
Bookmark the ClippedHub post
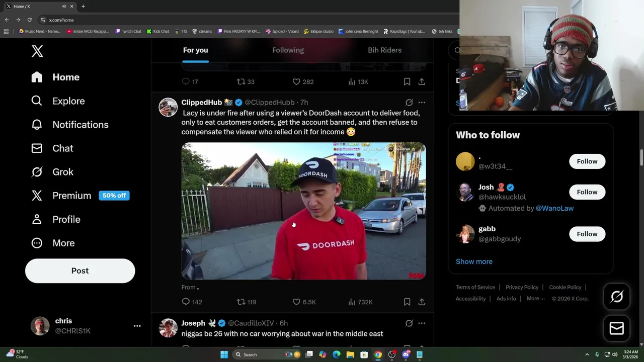pos(407,302)
